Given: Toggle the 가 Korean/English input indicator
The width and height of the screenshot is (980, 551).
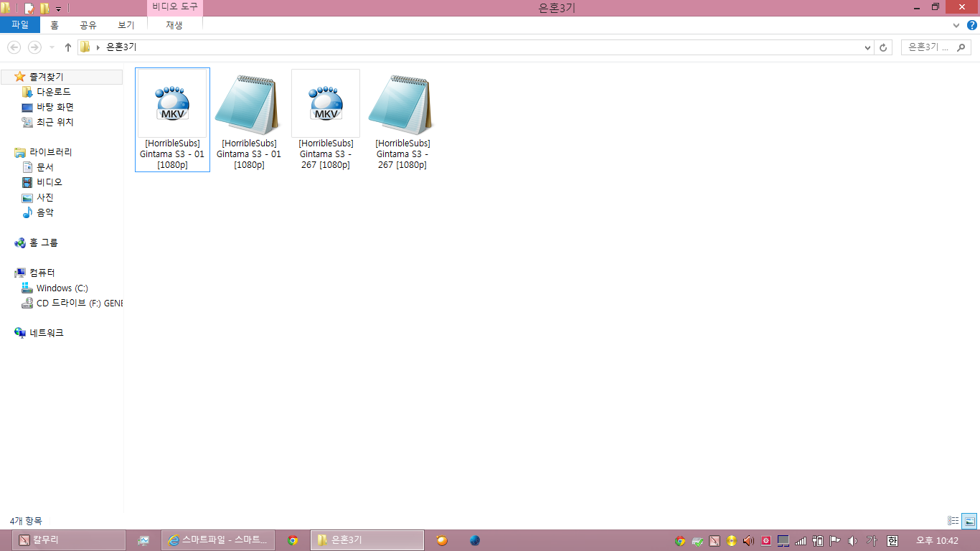Looking at the screenshot, I should [x=872, y=541].
